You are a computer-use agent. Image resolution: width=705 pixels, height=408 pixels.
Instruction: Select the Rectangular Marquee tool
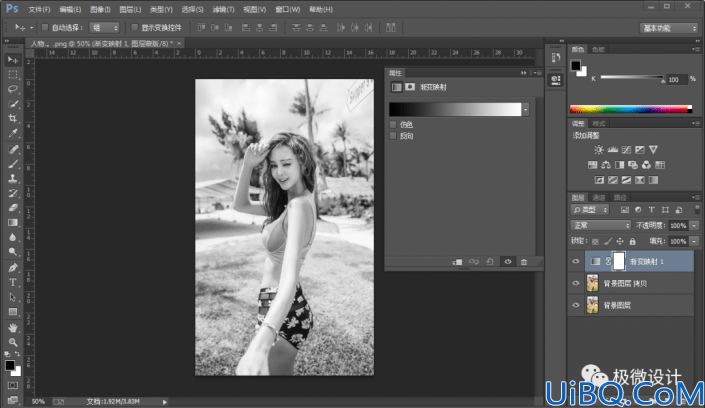[x=13, y=75]
